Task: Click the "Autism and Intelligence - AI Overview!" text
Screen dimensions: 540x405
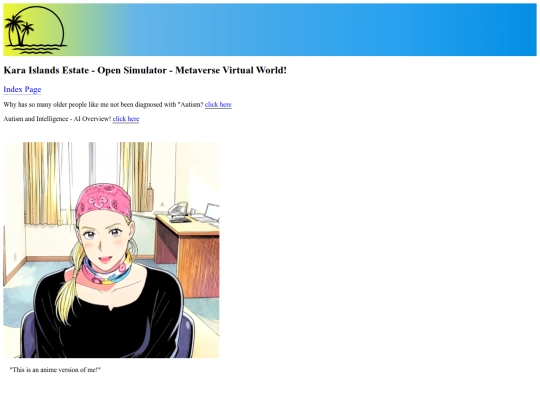Action: [57, 119]
